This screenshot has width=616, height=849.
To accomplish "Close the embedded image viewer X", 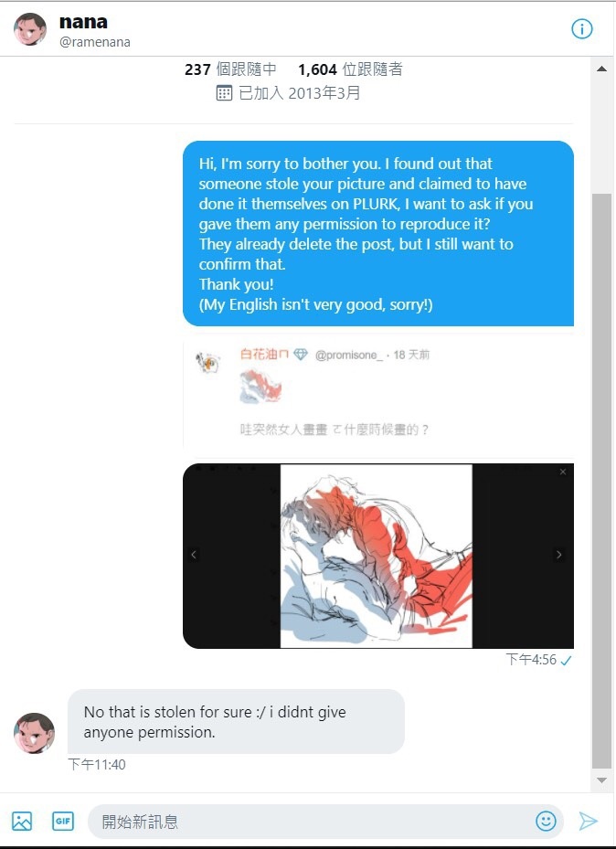I will point(563,472).
